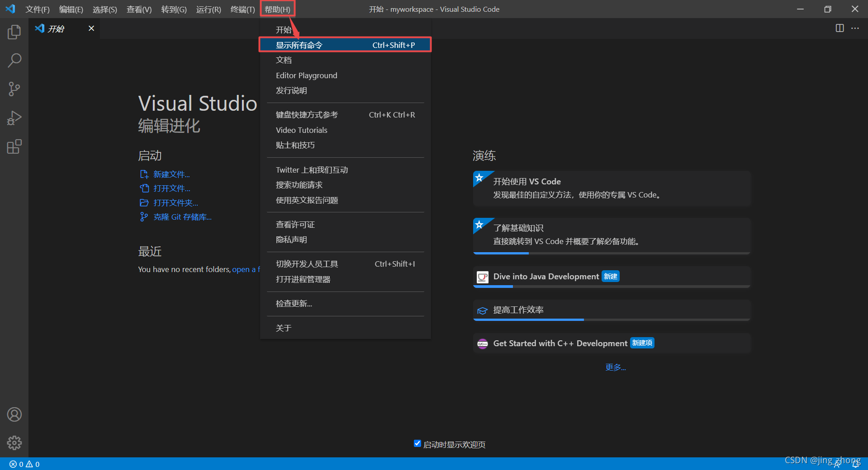This screenshot has width=868, height=470.
Task: Open the 终端(T) menu
Action: pyautogui.click(x=243, y=9)
